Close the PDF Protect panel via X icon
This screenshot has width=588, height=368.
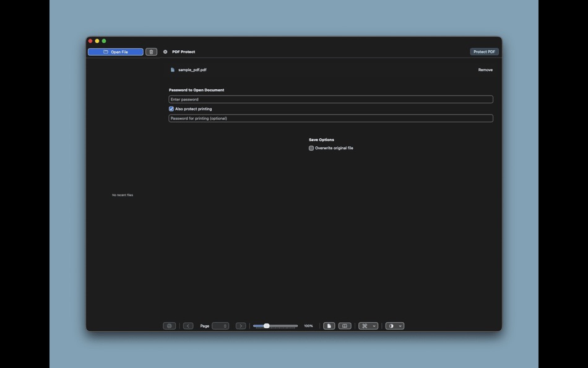coord(165,52)
